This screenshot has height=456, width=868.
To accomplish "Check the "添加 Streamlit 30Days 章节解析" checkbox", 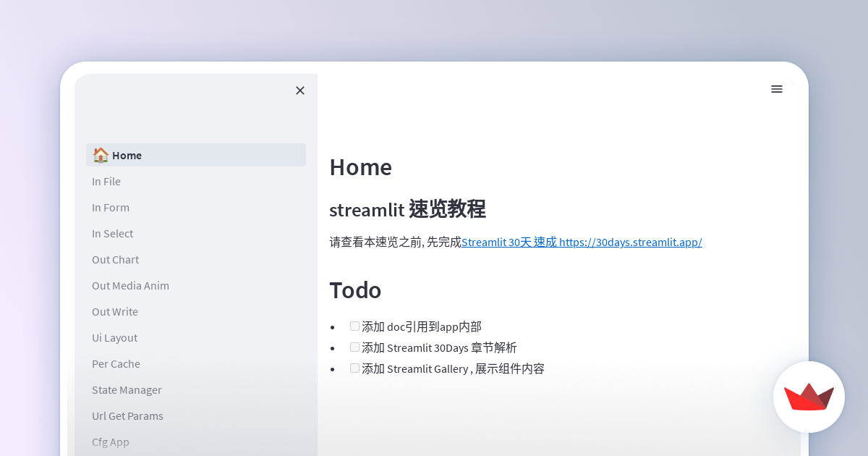I will coord(354,347).
